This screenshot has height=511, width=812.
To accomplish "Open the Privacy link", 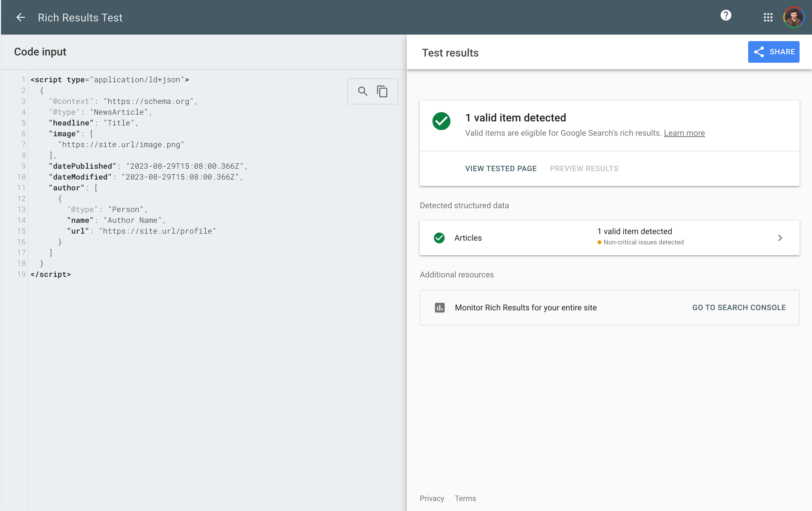I will point(432,498).
